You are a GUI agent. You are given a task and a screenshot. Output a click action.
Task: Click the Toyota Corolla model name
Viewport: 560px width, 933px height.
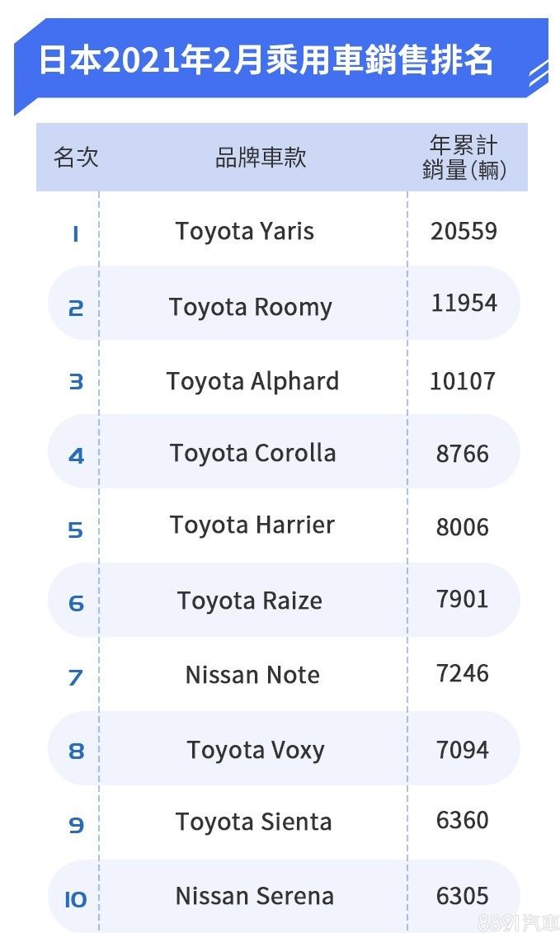click(x=252, y=453)
